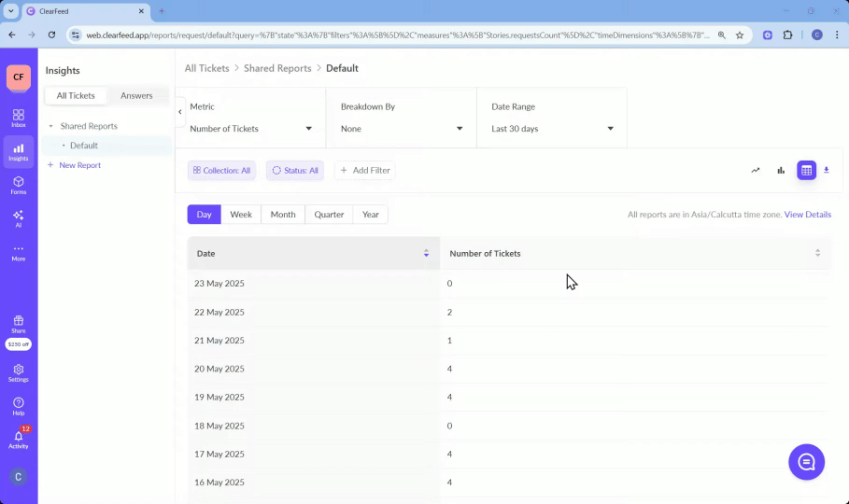This screenshot has width=849, height=504.
Task: Open the View Details link
Action: click(807, 215)
